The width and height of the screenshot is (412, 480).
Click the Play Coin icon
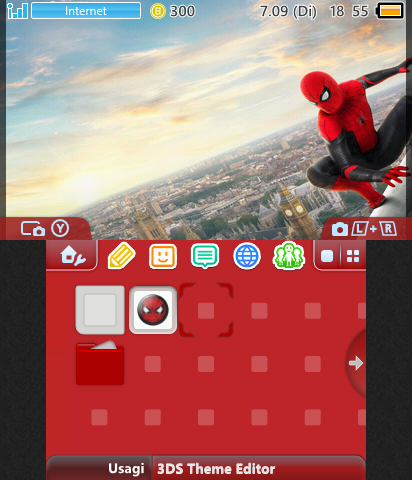[158, 11]
